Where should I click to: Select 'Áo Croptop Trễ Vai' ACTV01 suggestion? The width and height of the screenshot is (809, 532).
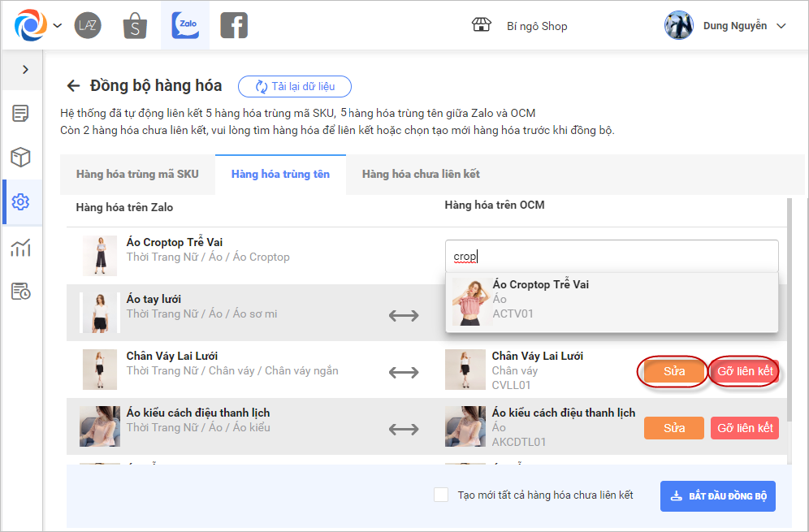coord(540,299)
